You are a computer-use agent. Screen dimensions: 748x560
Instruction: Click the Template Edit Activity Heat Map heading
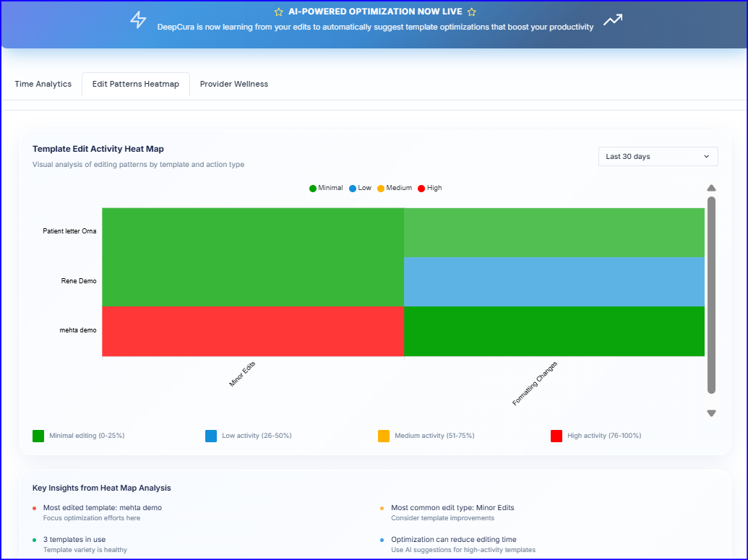(98, 149)
